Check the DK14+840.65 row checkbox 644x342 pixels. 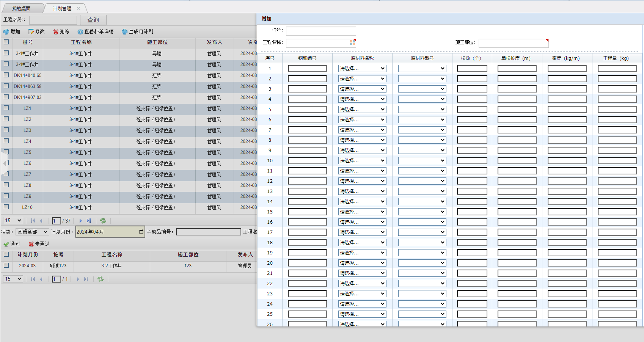6,75
